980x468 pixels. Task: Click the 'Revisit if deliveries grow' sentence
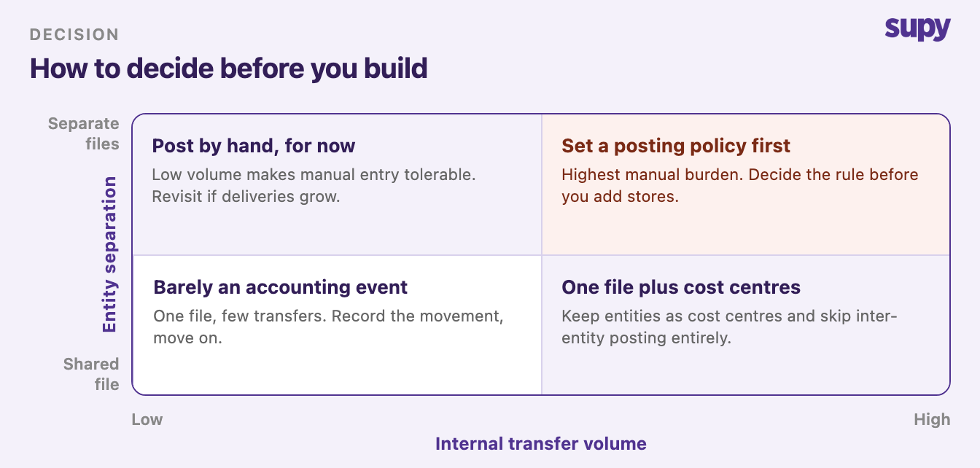pyautogui.click(x=246, y=197)
